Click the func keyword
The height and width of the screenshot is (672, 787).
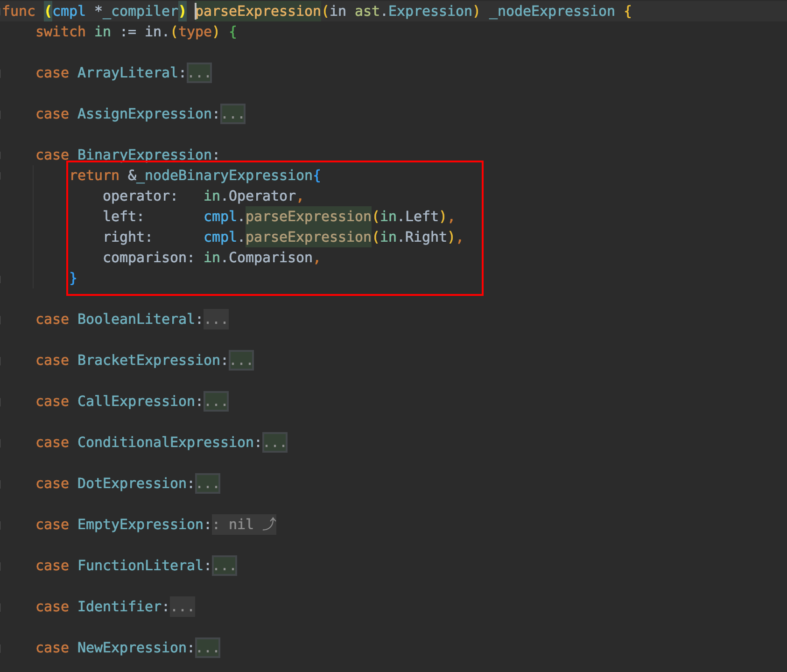[19, 11]
